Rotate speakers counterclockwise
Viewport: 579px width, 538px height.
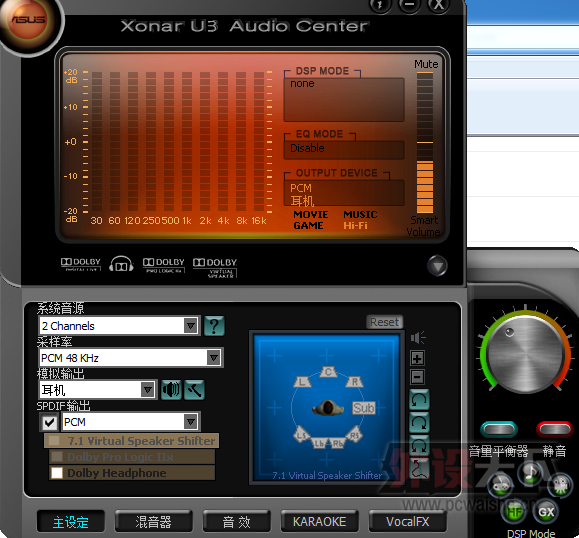[x=419, y=400]
